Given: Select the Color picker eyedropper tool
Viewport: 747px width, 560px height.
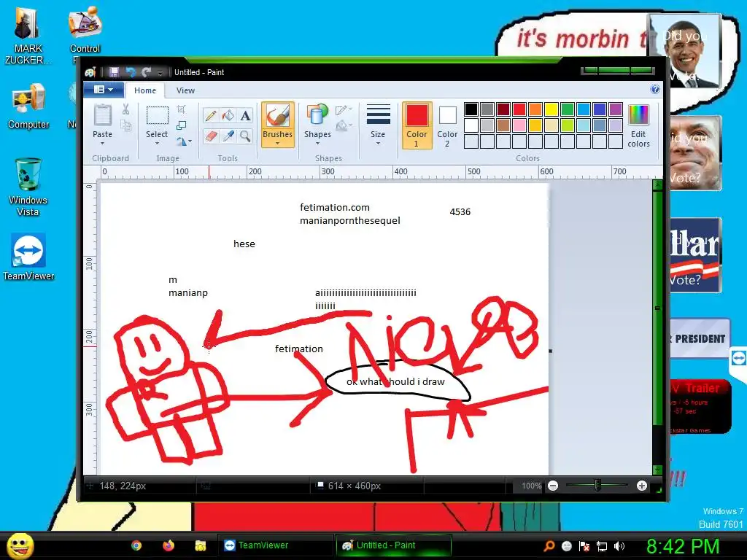Looking at the screenshot, I should [x=228, y=136].
